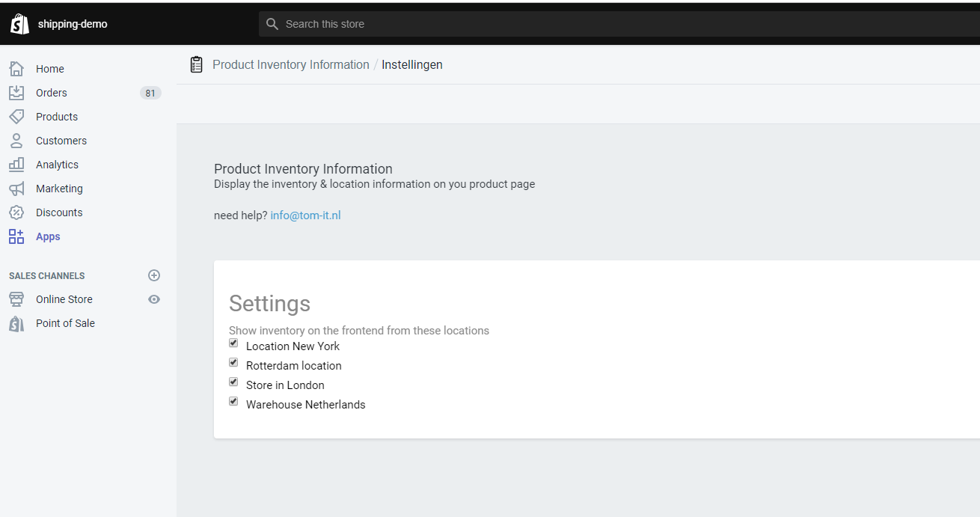Toggle the Store in London checkbox
Screen dimensions: 980x517
(233, 382)
